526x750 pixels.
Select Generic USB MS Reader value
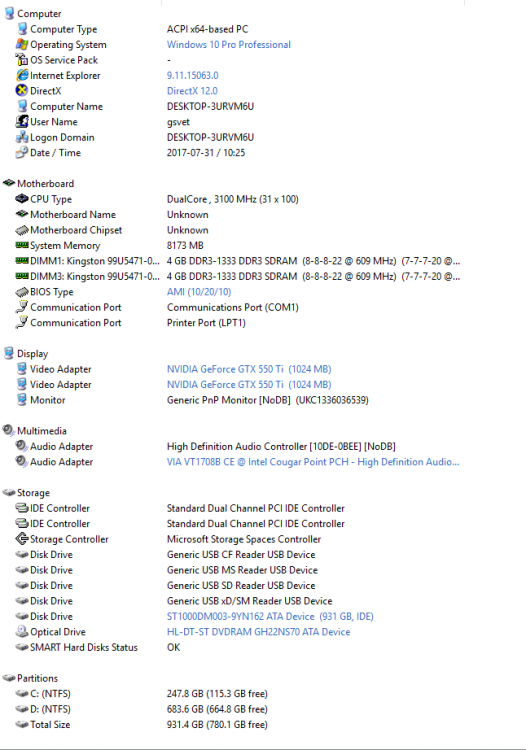click(242, 570)
